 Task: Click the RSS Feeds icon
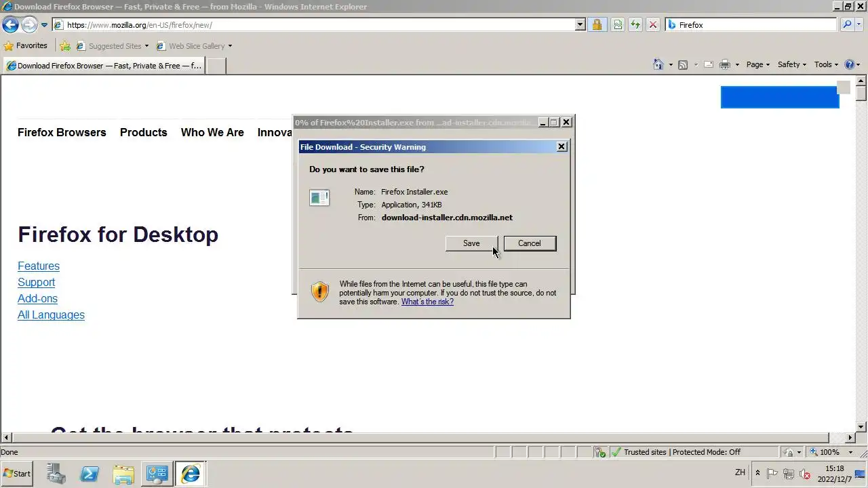(x=683, y=64)
